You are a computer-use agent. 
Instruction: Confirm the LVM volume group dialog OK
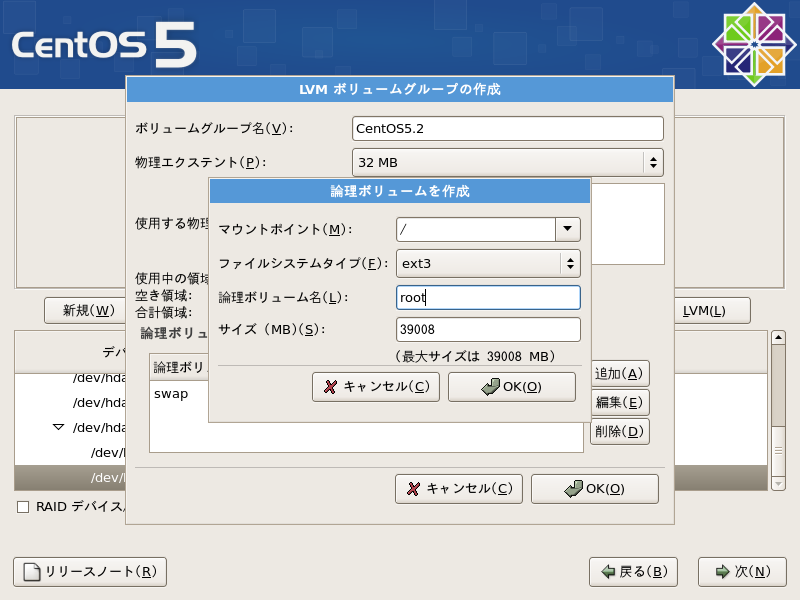click(x=595, y=489)
